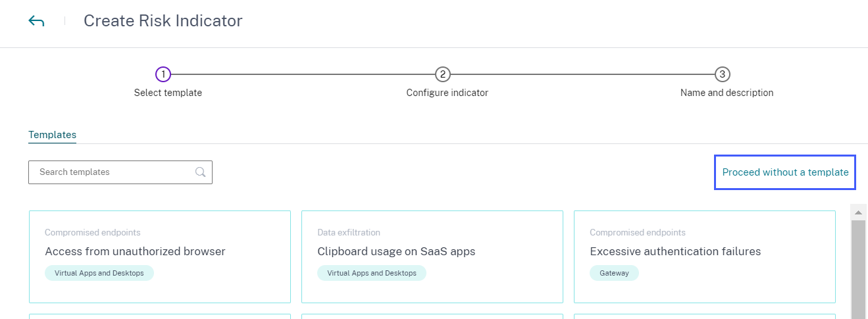Screen dimensions: 868x319
Task: Click step 3 circle Name and description
Action: click(x=723, y=74)
